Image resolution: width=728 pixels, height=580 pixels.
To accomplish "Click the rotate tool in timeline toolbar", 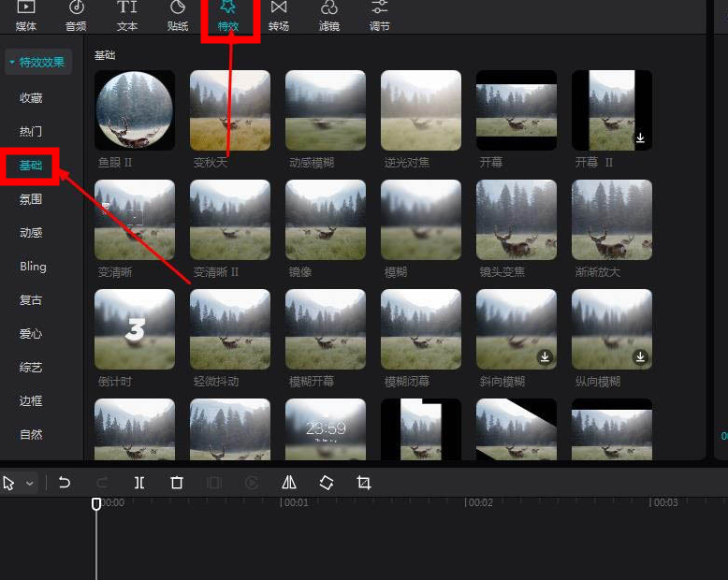I will click(x=327, y=483).
